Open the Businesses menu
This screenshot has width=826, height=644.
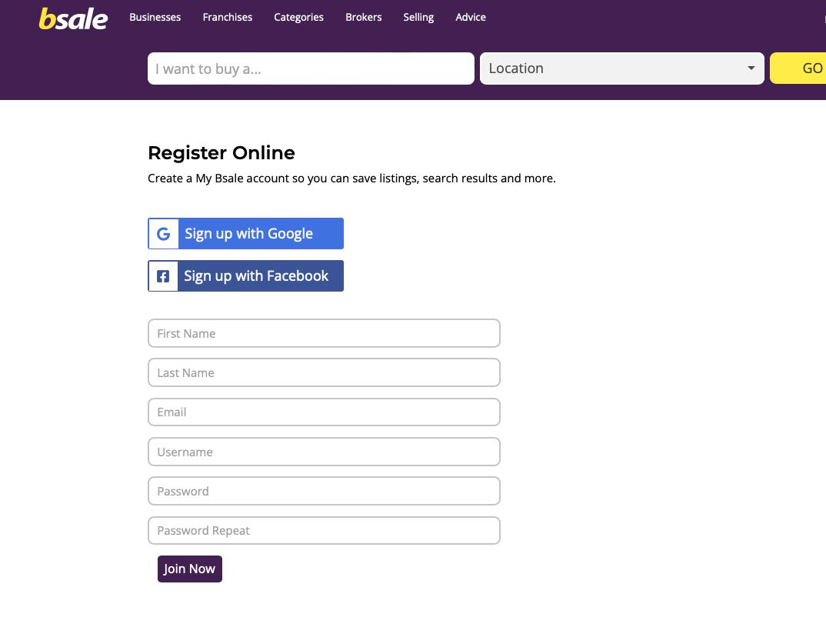tap(155, 17)
